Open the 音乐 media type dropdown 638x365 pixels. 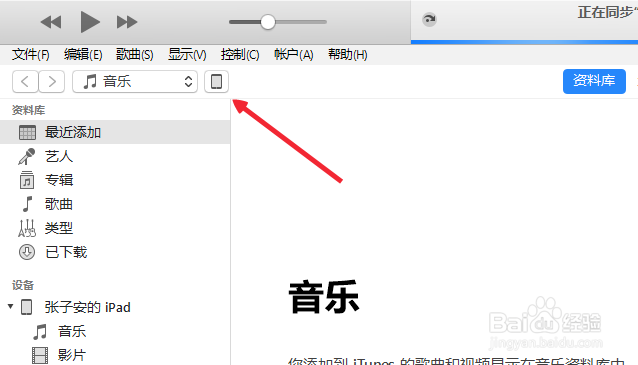[x=135, y=81]
